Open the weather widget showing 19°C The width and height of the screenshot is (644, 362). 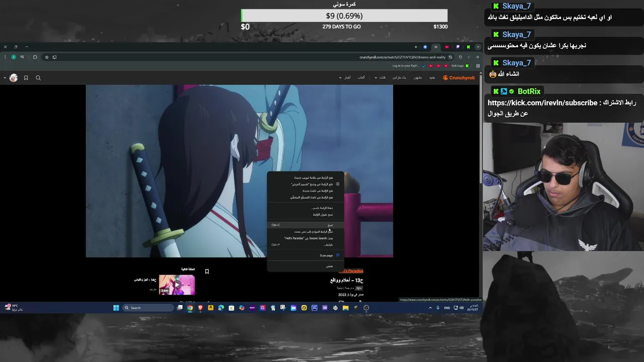pyautogui.click(x=14, y=307)
